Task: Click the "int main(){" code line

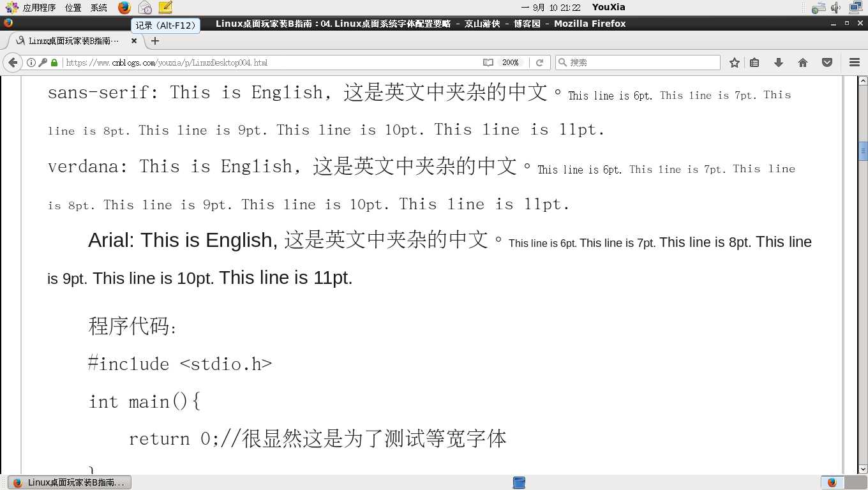Action: (145, 401)
